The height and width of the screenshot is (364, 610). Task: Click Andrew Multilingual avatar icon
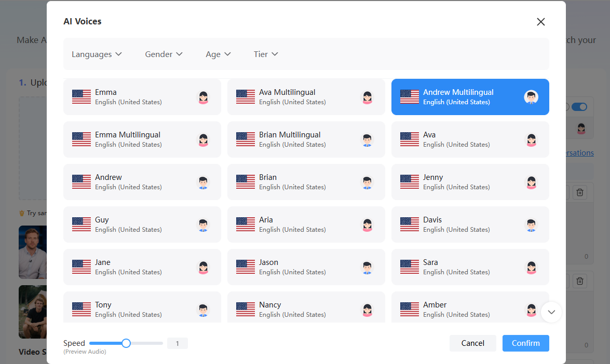pyautogui.click(x=531, y=97)
